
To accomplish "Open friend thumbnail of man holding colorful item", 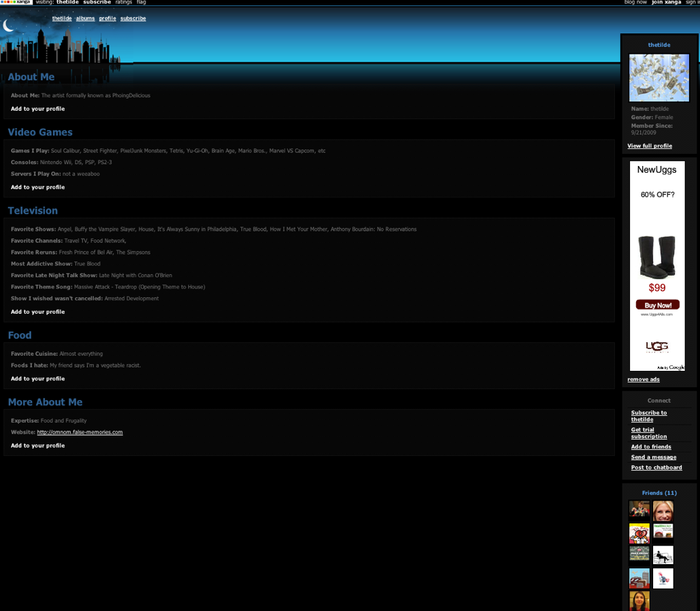I will (x=639, y=510).
